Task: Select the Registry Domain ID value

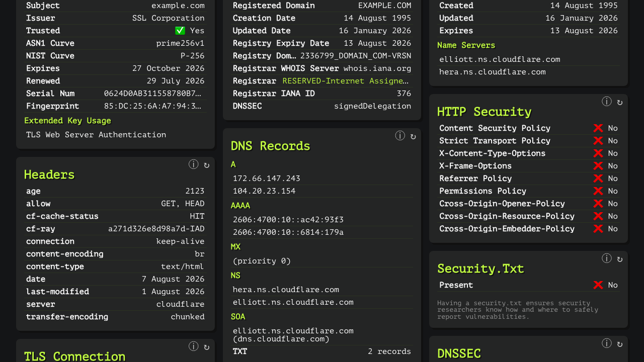Action: click(x=356, y=56)
